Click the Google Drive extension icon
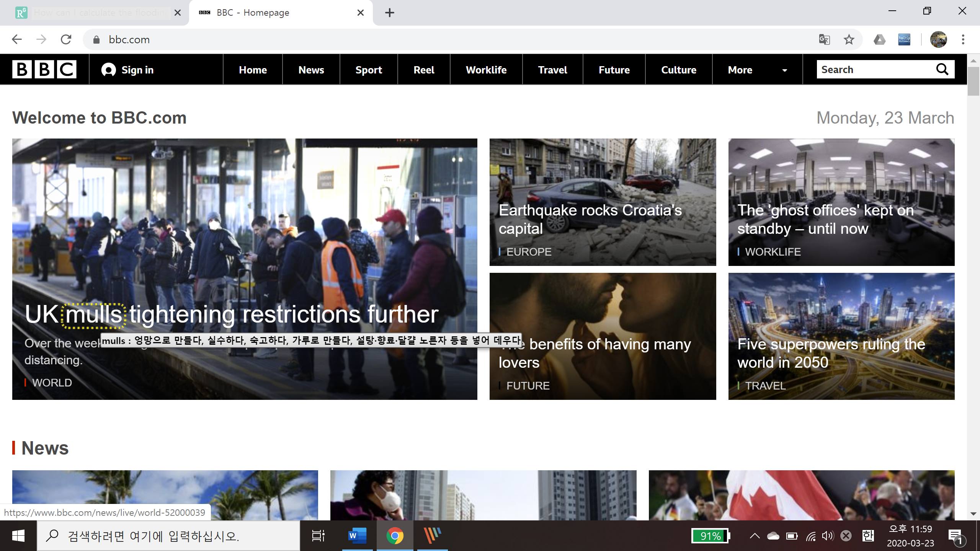Screen dimensions: 980x551 coord(879,39)
